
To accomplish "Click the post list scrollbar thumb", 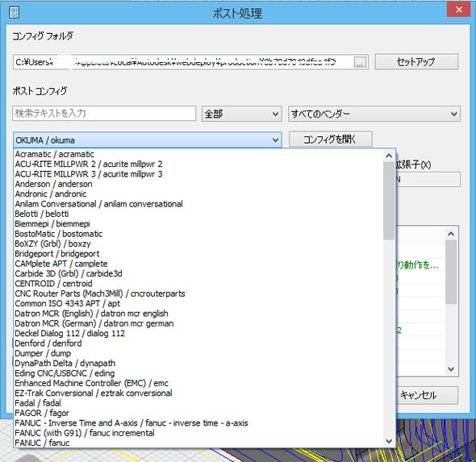I will 389,201.
